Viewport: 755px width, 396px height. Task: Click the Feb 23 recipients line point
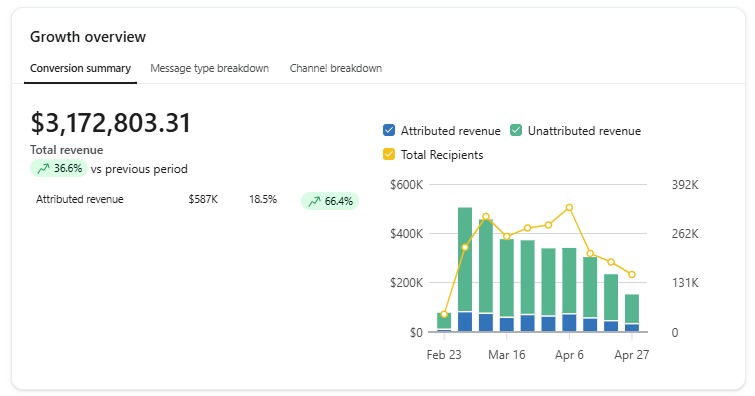[x=444, y=315]
